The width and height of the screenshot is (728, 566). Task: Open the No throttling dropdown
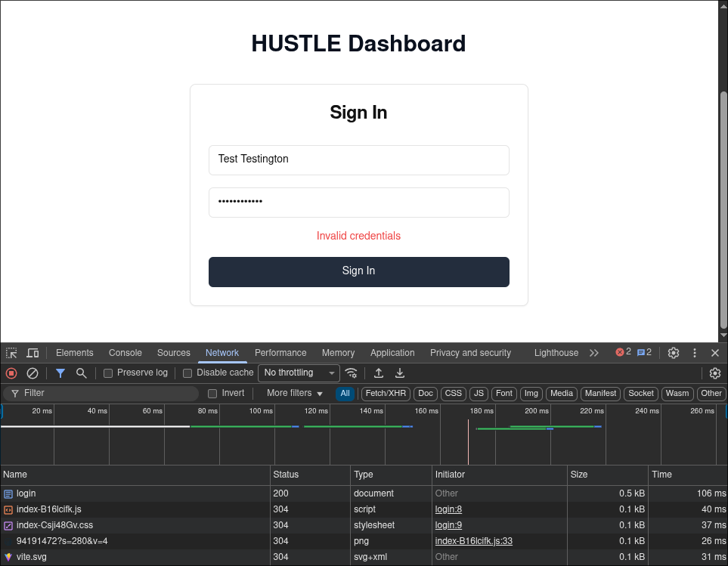299,373
